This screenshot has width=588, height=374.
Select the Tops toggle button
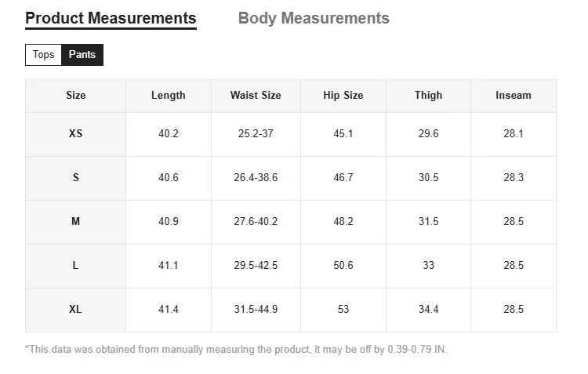[44, 55]
